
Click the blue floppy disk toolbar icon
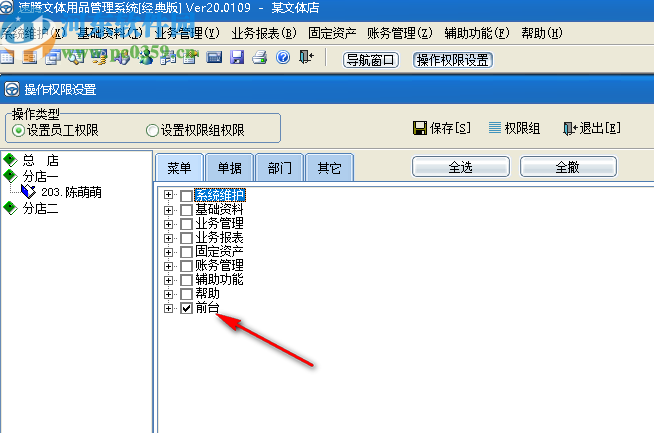click(237, 57)
